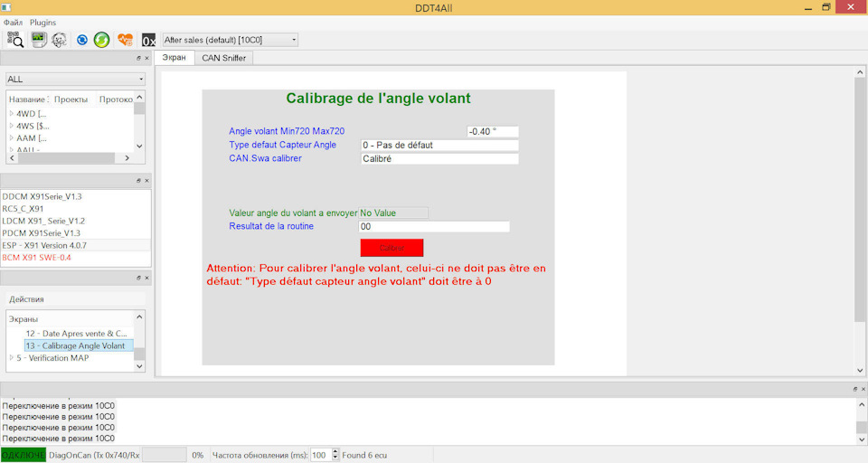Expand the AAM tree entry
868x463 pixels.
point(11,137)
